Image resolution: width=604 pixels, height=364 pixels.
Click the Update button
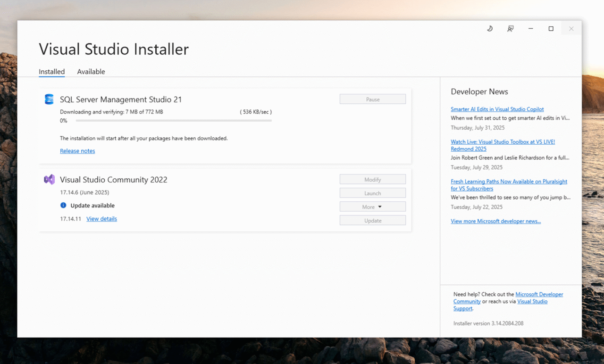coord(373,221)
